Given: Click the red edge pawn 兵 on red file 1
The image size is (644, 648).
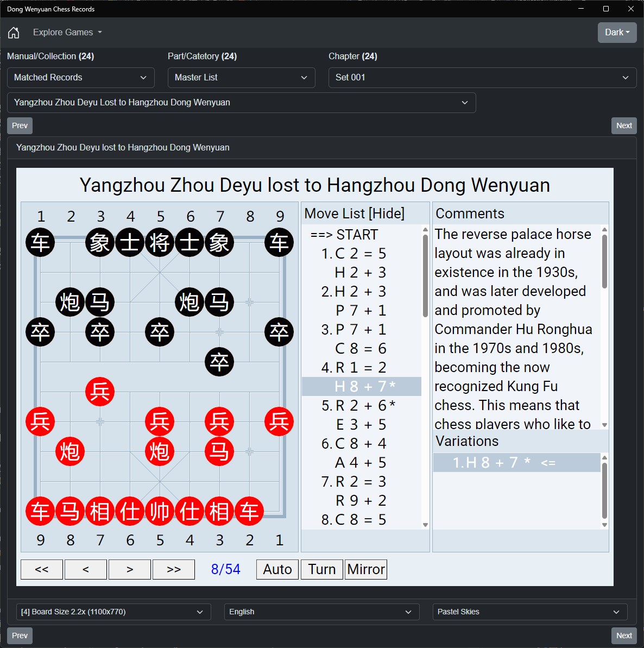Looking at the screenshot, I should 279,421.
